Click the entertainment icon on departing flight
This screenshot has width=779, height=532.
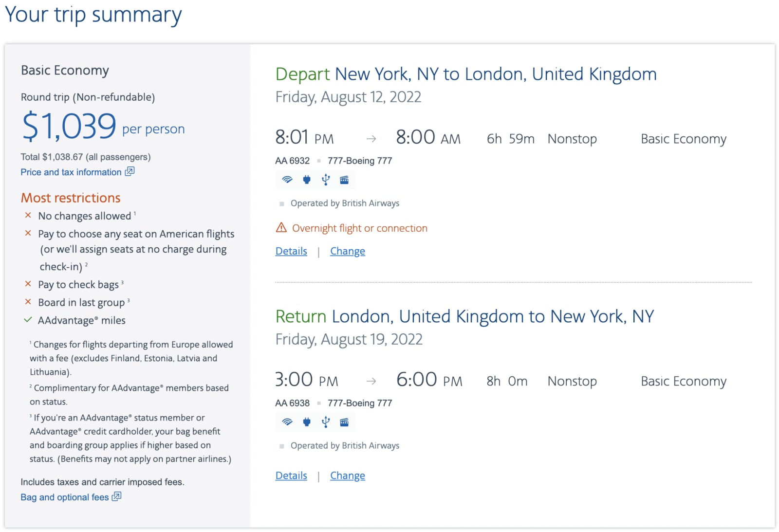click(x=344, y=180)
